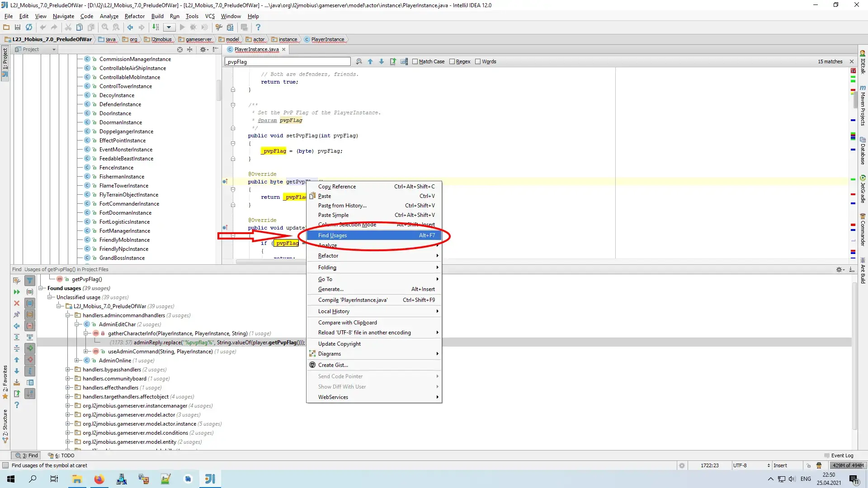
Task: Click the 3: Find tool window button
Action: [27, 455]
